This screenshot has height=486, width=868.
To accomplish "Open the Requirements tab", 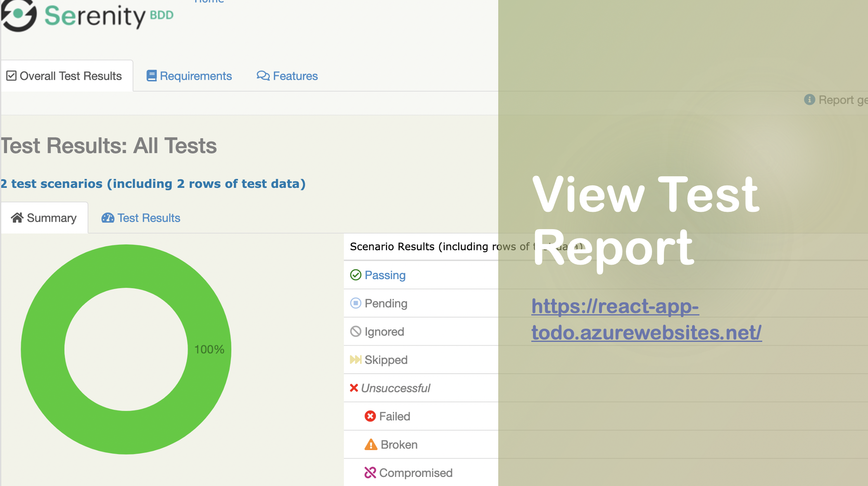I will (195, 76).
